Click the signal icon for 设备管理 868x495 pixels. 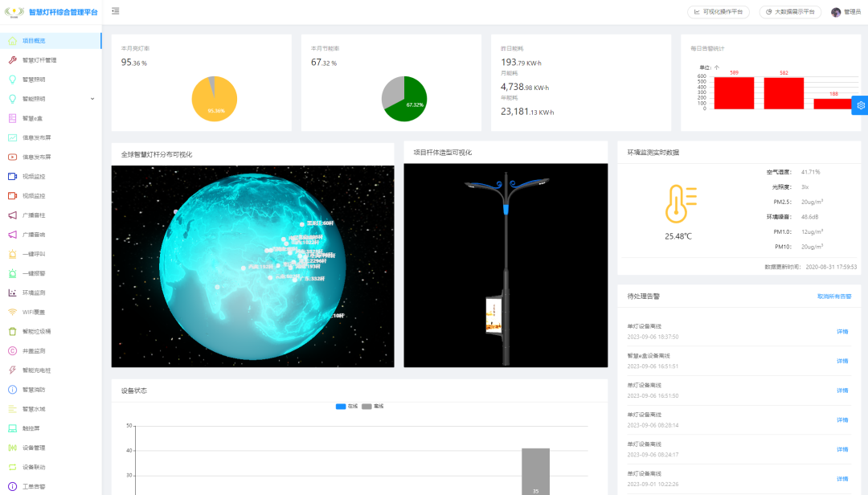12,448
